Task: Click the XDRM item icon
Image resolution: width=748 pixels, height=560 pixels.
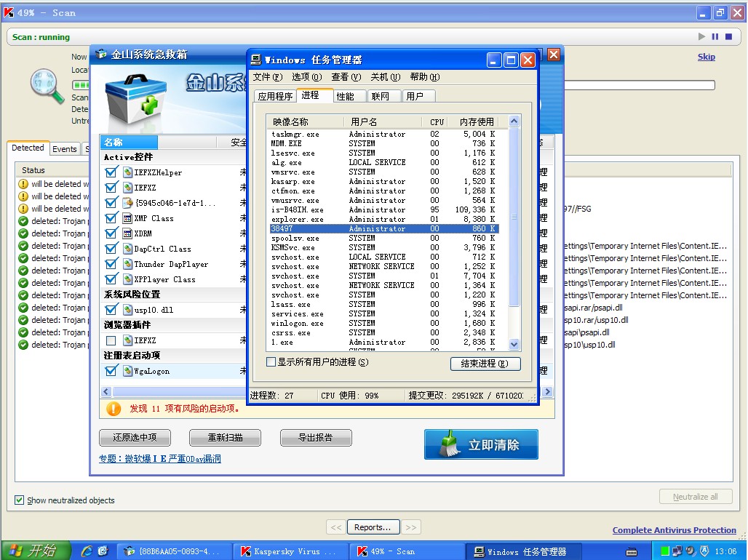Action: pos(127,233)
